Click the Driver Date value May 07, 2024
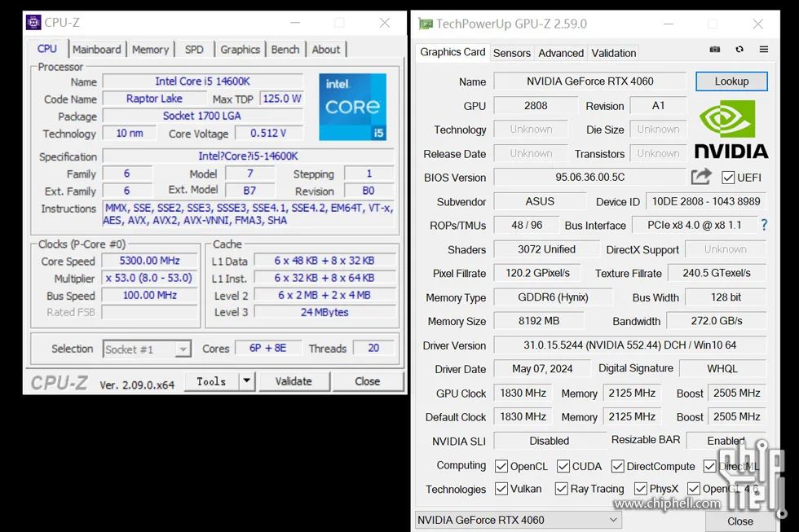The width and height of the screenshot is (799, 532). click(x=542, y=368)
